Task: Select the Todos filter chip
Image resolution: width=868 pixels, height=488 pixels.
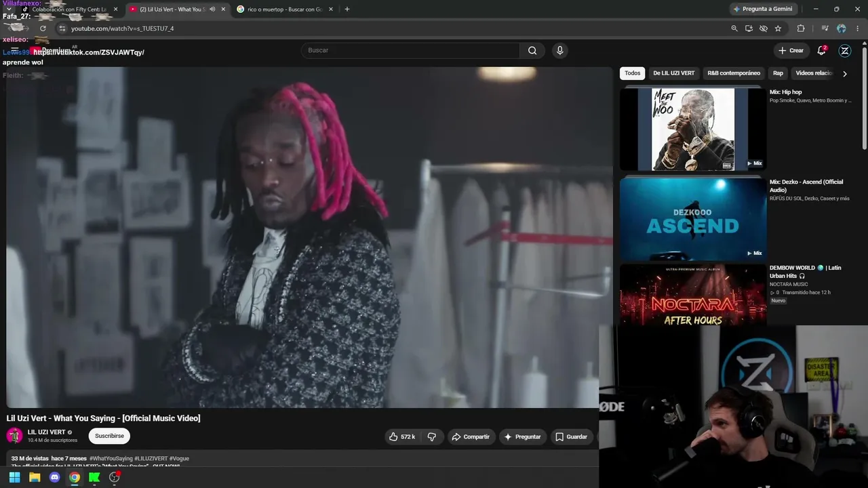Action: (x=633, y=73)
